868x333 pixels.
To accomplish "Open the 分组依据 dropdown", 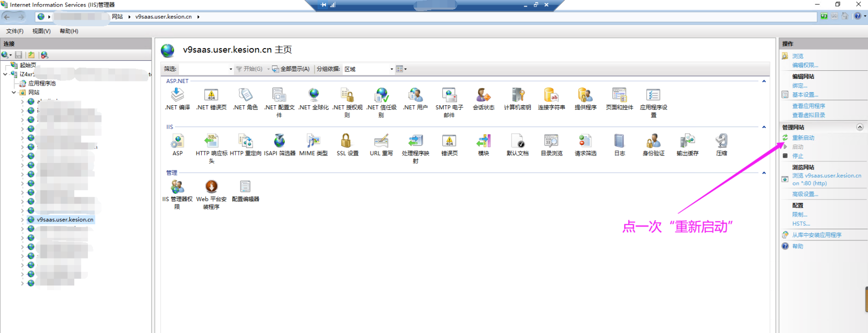I will (369, 69).
